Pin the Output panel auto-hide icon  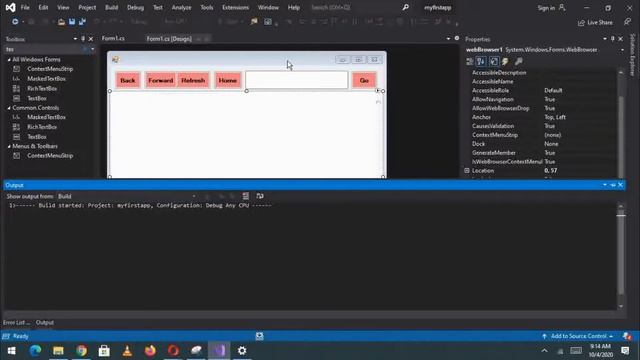click(613, 185)
